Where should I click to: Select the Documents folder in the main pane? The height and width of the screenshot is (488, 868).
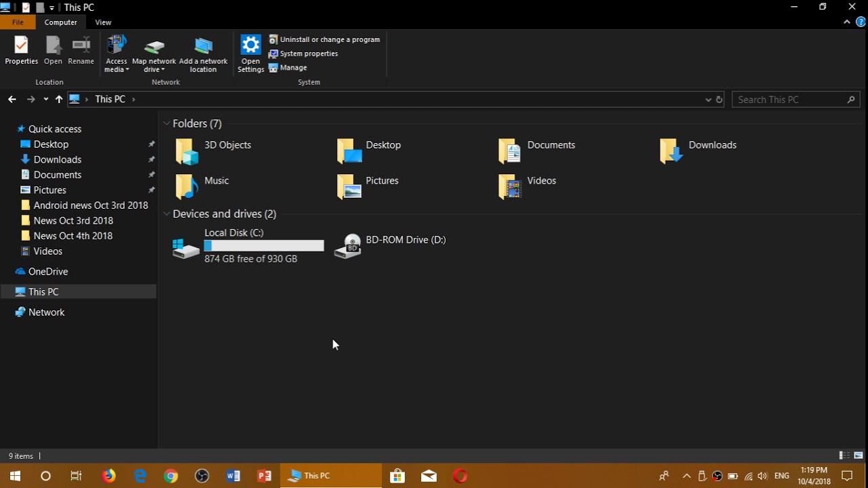[537, 151]
